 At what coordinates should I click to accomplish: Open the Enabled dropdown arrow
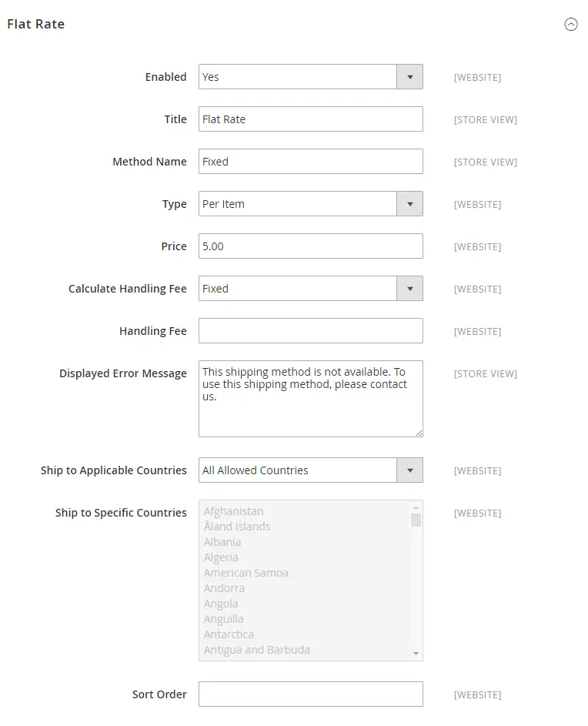click(x=410, y=76)
